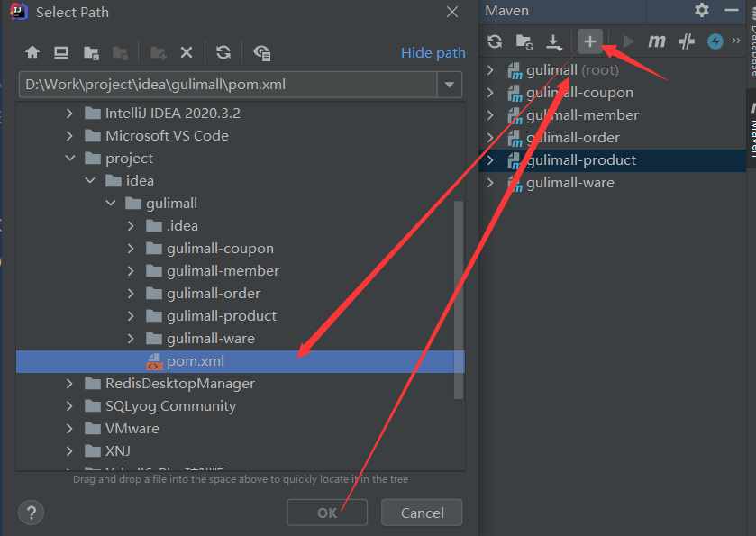Select gulimall-member Maven module
The height and width of the screenshot is (536, 756).
(582, 115)
